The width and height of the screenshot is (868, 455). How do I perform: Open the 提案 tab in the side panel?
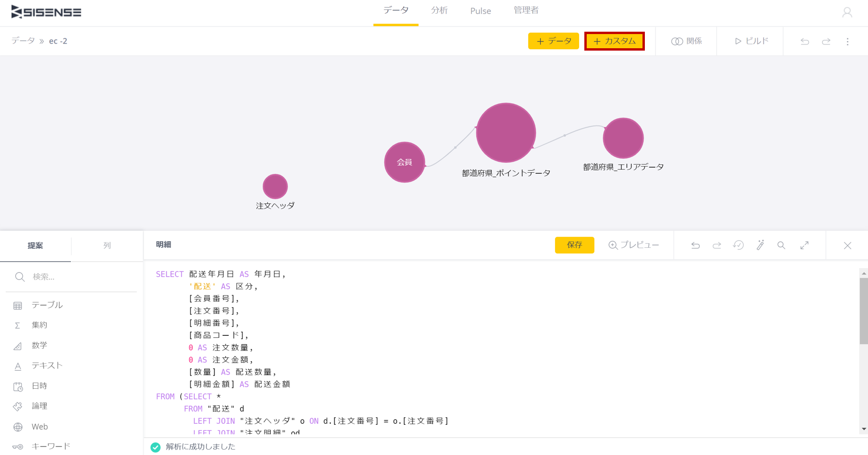click(x=35, y=245)
